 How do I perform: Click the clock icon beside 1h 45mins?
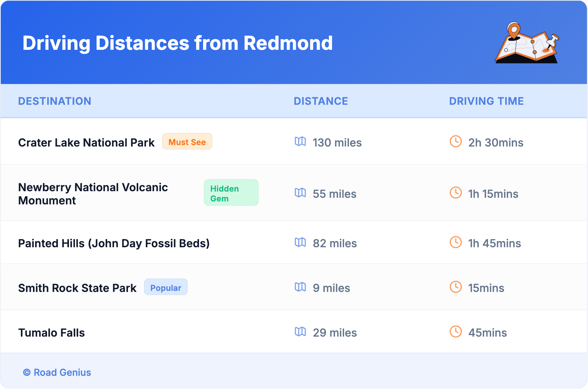(x=456, y=242)
